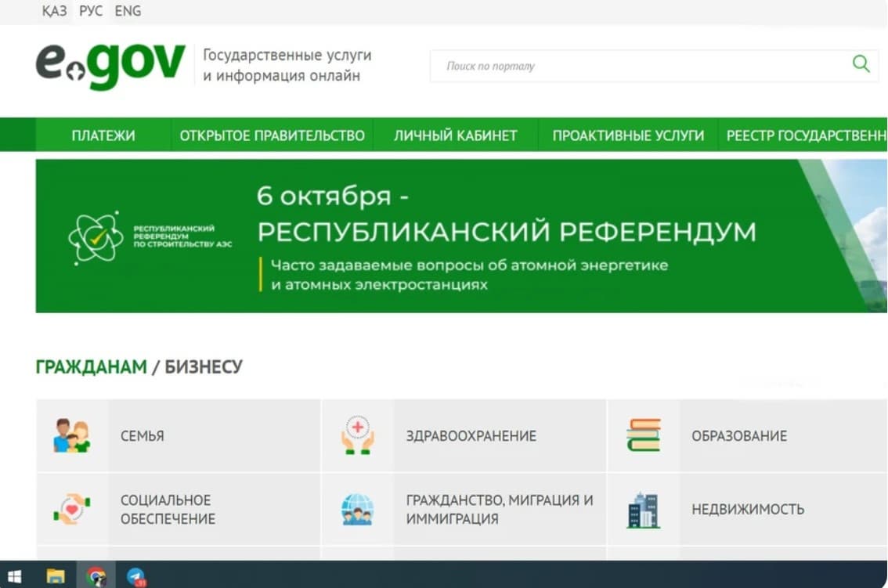This screenshot has height=588, width=888.
Task: Open СОЦИАЛЬНОЕ ОБЕСПЕЧЕНИЕ category
Action: tap(179, 509)
